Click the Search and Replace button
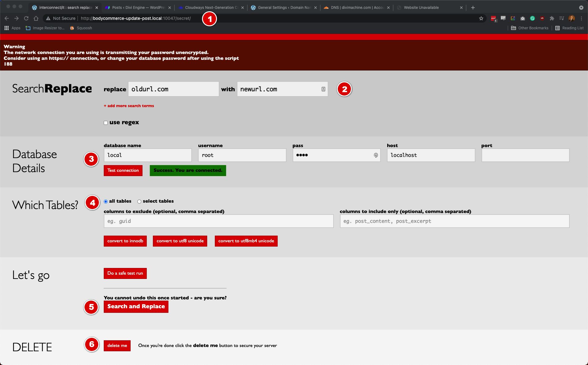 tap(136, 306)
